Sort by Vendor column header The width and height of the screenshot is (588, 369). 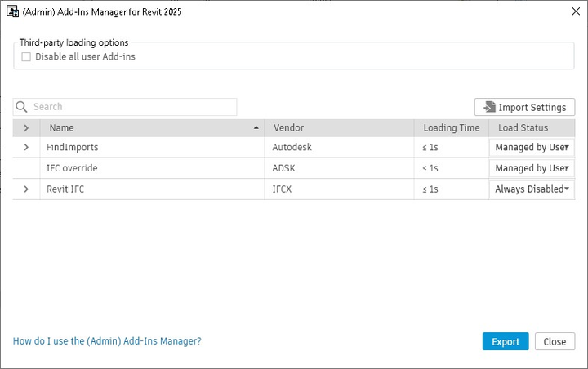[x=289, y=128]
